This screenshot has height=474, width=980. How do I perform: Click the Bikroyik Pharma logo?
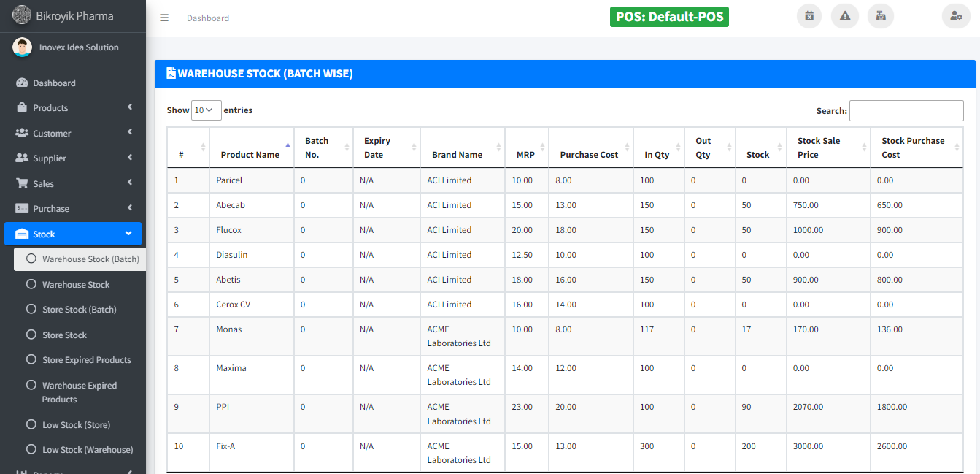click(22, 15)
